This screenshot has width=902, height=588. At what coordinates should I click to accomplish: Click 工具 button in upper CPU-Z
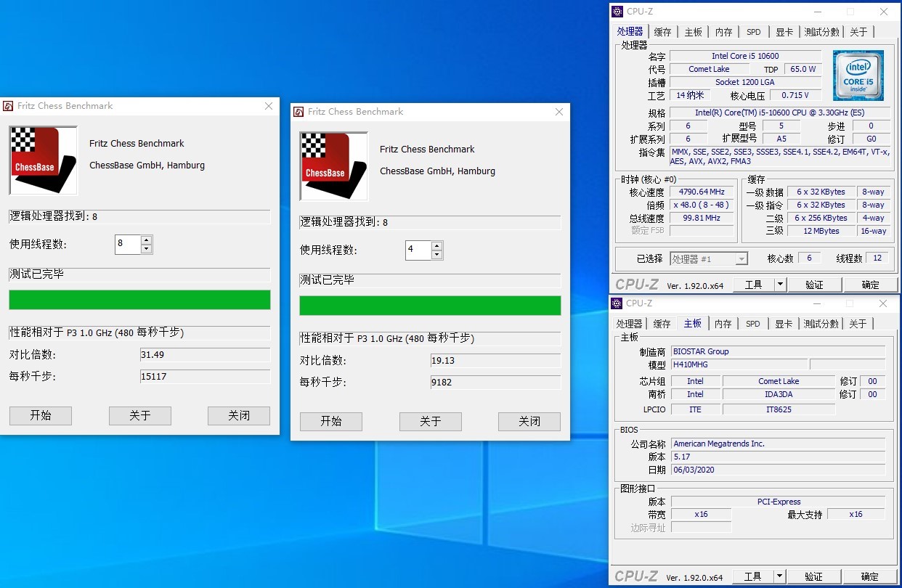(754, 285)
